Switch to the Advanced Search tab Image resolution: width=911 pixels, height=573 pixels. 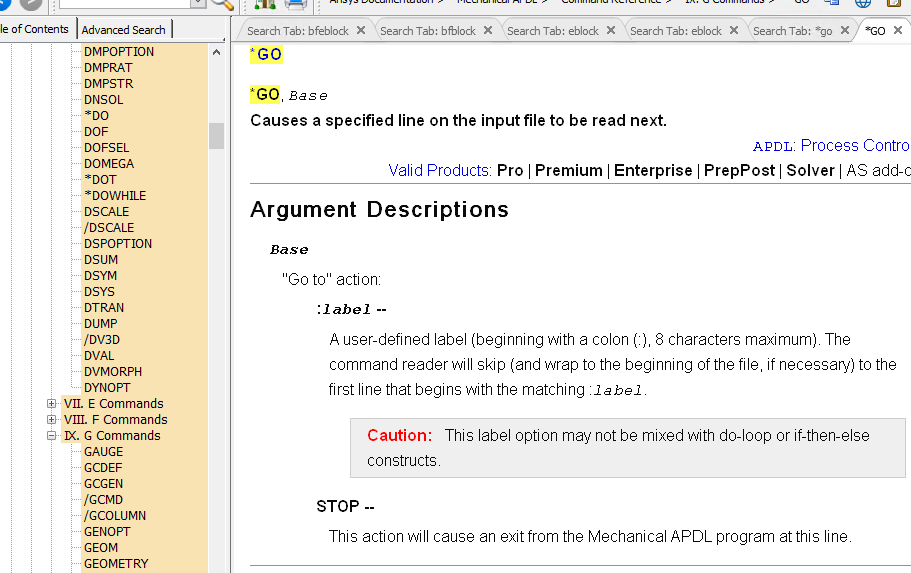click(x=124, y=30)
